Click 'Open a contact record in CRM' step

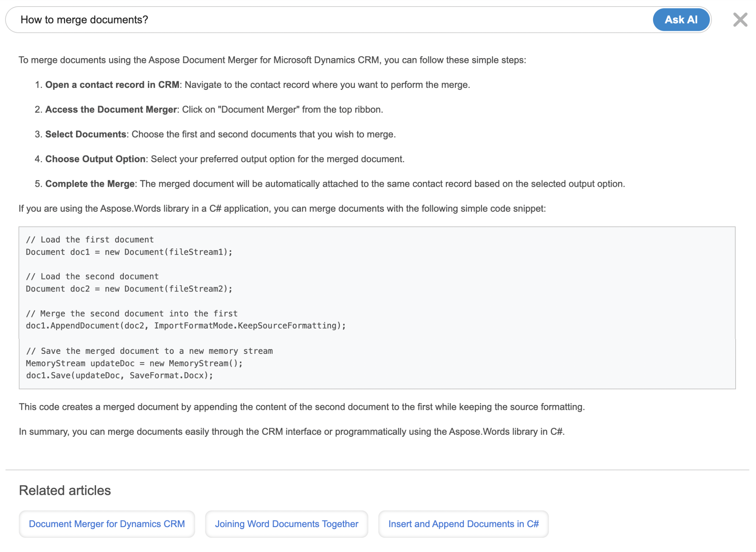tap(112, 85)
